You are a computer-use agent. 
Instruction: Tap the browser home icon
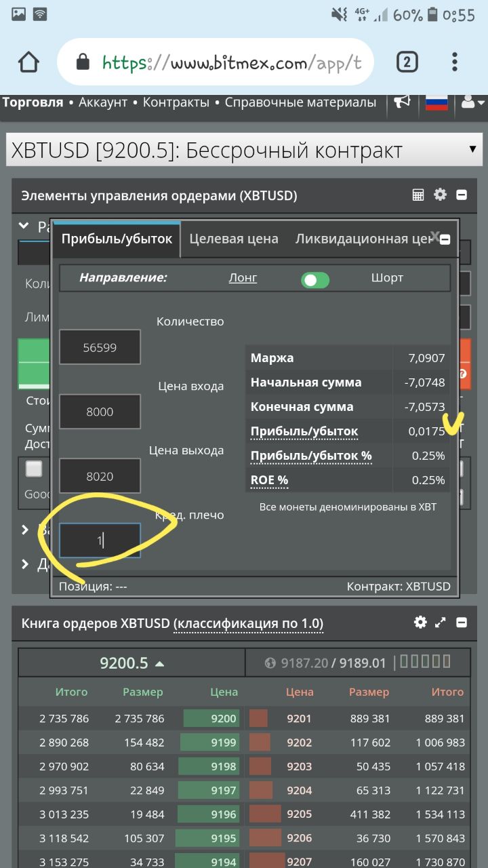[x=28, y=62]
